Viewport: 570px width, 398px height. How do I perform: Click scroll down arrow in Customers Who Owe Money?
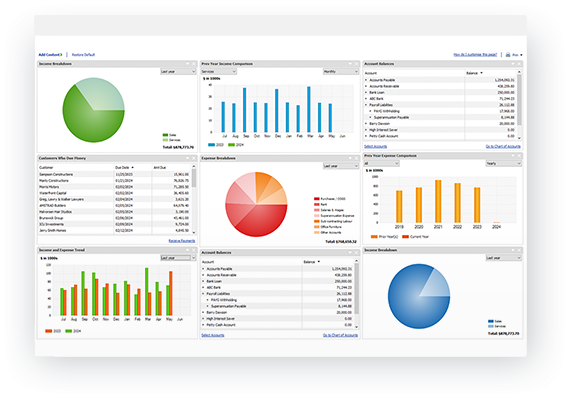(194, 233)
